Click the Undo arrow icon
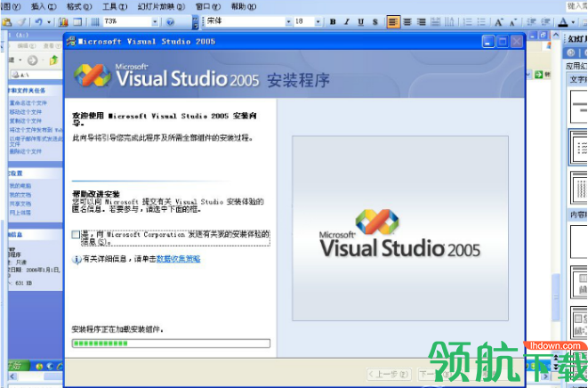 [x=38, y=22]
